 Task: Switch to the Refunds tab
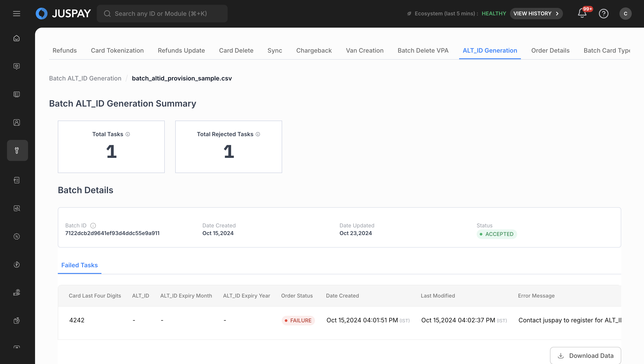click(64, 51)
